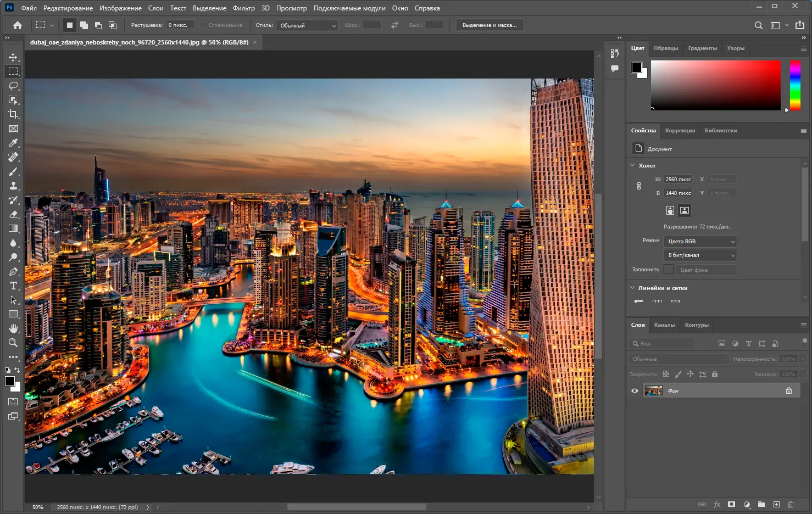812x514 pixels.
Task: Click the Выделение и маска button
Action: 490,25
